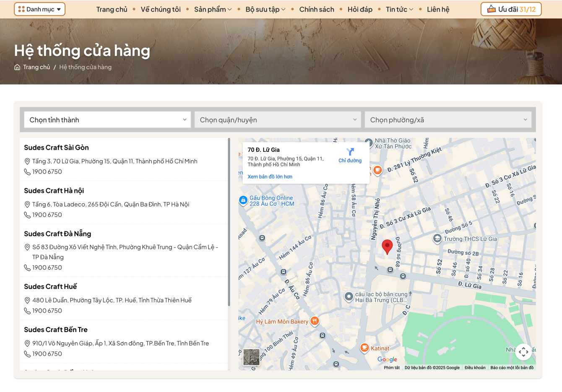Select the Sudes Craft Huế store
Screen dimensions: 562x392
(x=50, y=287)
